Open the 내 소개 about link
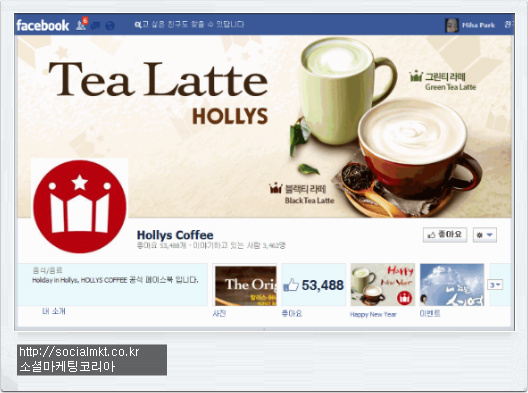The image size is (528, 393). coord(54,311)
